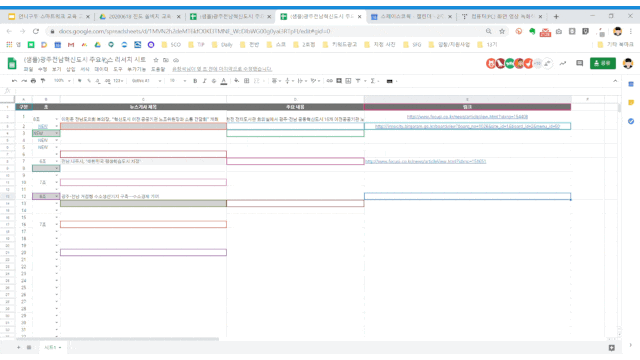Screen dimensions: 640x360
Task: Activate the paint format tool
Action: pyautogui.click(x=43, y=81)
